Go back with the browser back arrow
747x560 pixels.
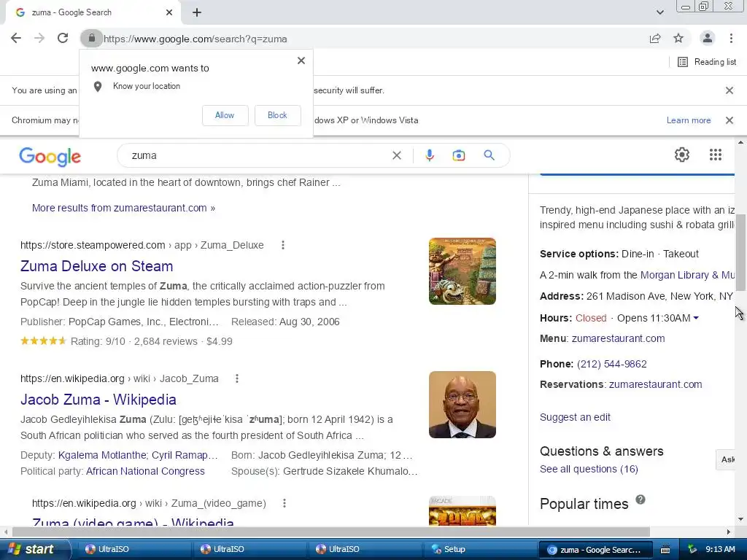coord(16,38)
